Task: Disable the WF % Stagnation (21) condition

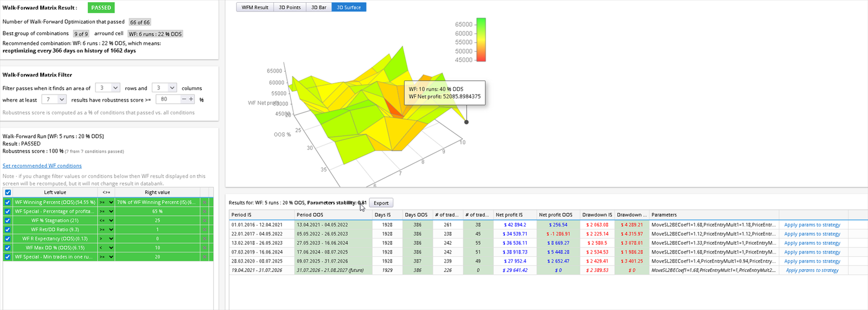Action: pos(8,220)
